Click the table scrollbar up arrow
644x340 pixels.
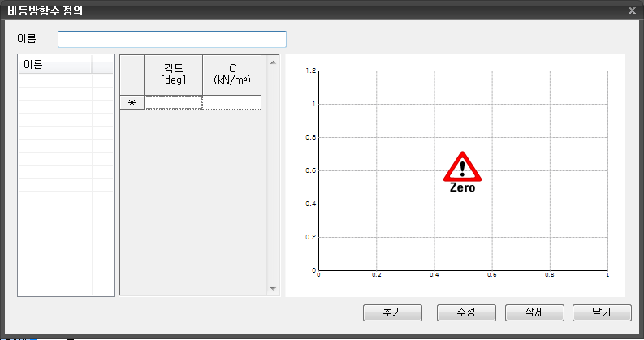point(273,61)
